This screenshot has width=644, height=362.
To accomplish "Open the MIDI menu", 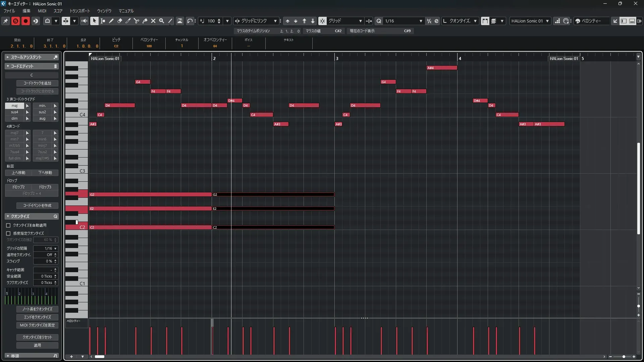I will pyautogui.click(x=42, y=11).
